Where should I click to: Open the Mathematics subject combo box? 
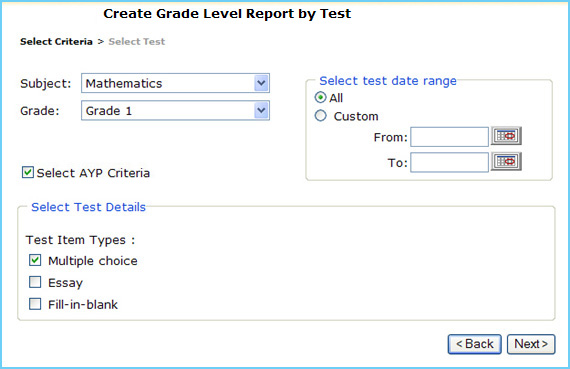[x=175, y=83]
